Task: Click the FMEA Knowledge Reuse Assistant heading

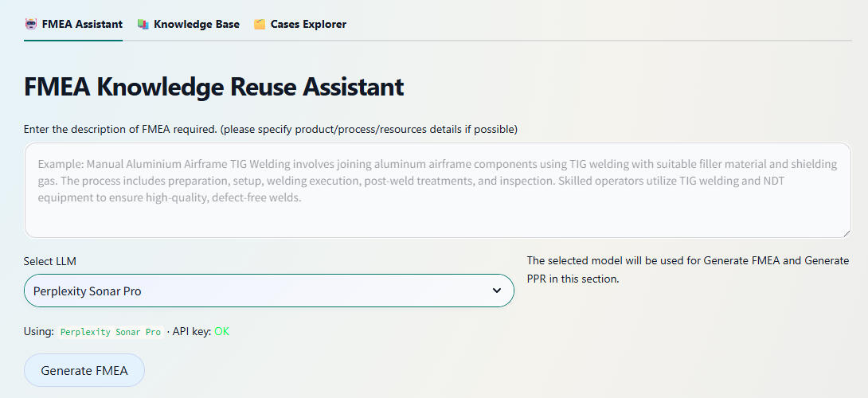Action: pos(214,87)
